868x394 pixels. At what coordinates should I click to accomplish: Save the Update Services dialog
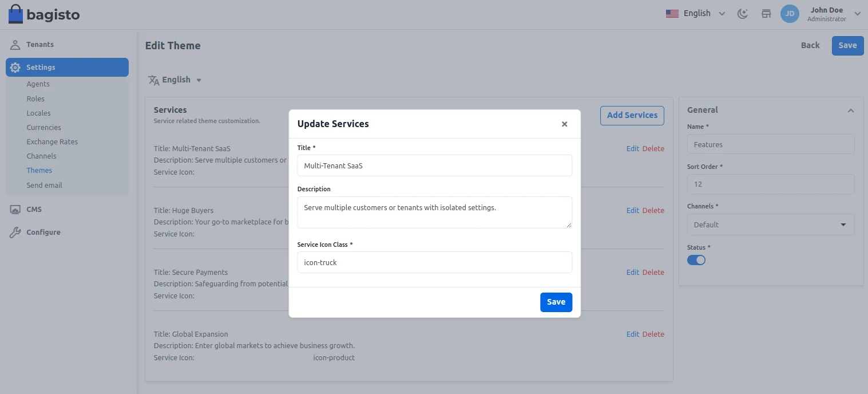click(x=556, y=302)
